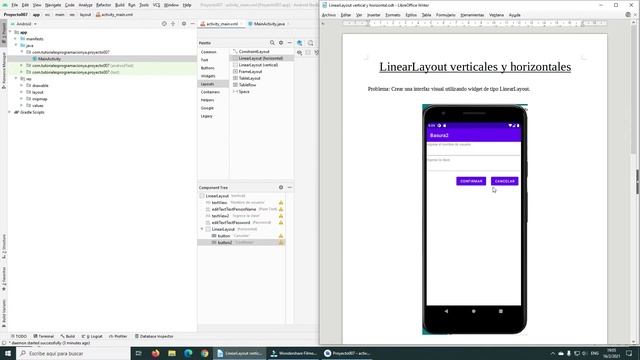
Task: Open the Build menu in Android Studio
Action: [120, 5]
